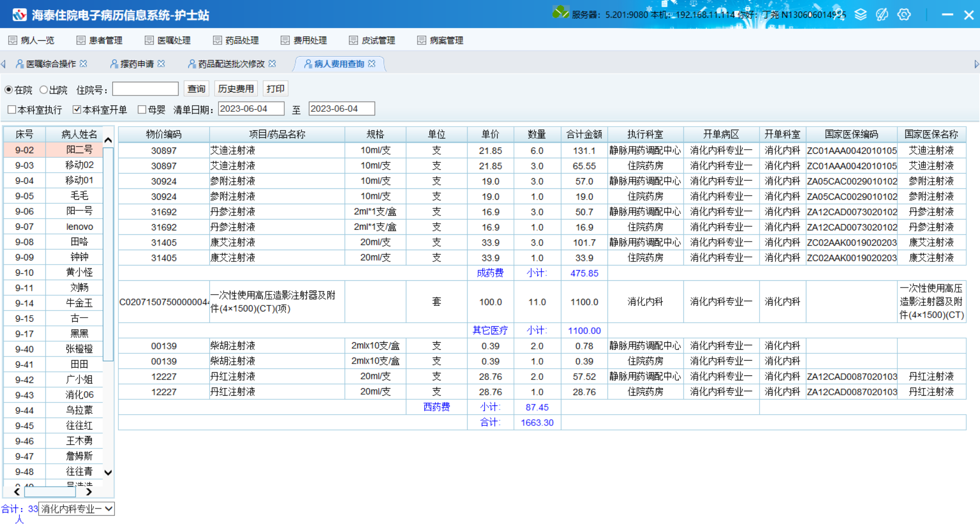
Task: Open the settings gear in title bar
Action: (904, 14)
